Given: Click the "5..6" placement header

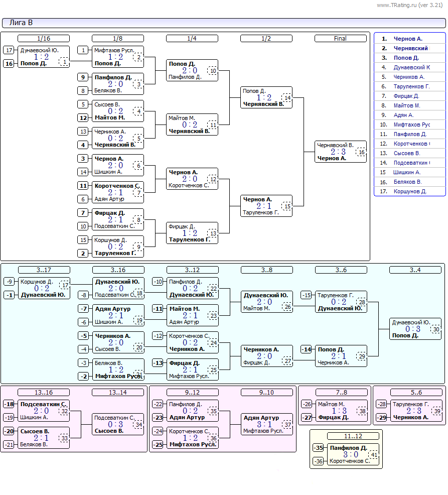Looking at the screenshot, I should click(x=416, y=393).
